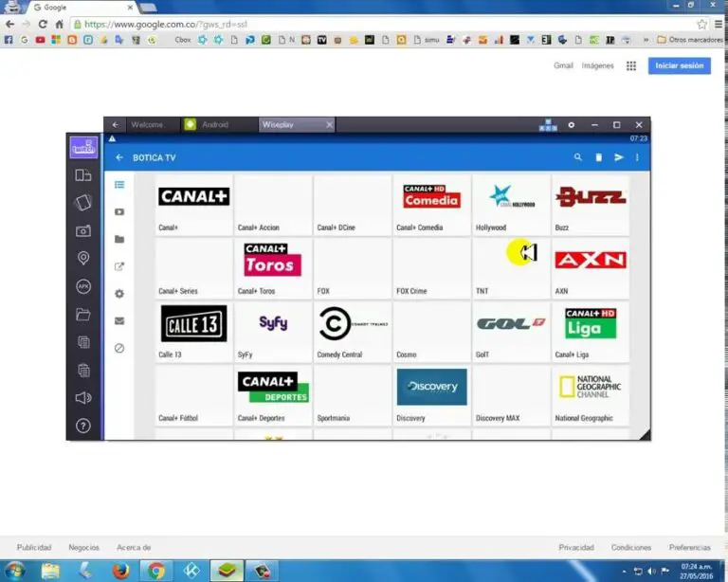The height and width of the screenshot is (582, 728).
Task: Click the Chrome icon in the taskbar
Action: (x=155, y=570)
